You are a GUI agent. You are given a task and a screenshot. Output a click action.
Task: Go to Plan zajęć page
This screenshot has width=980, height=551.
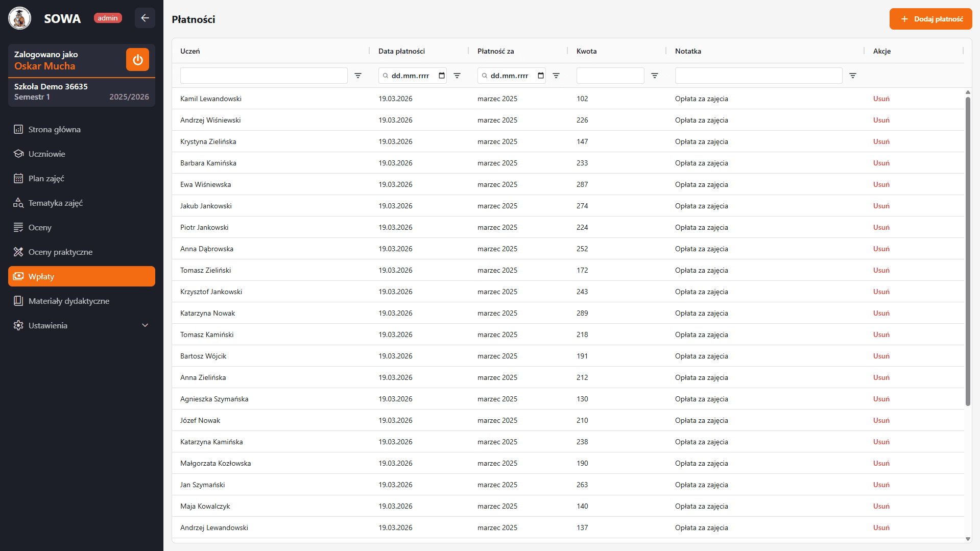pos(46,178)
